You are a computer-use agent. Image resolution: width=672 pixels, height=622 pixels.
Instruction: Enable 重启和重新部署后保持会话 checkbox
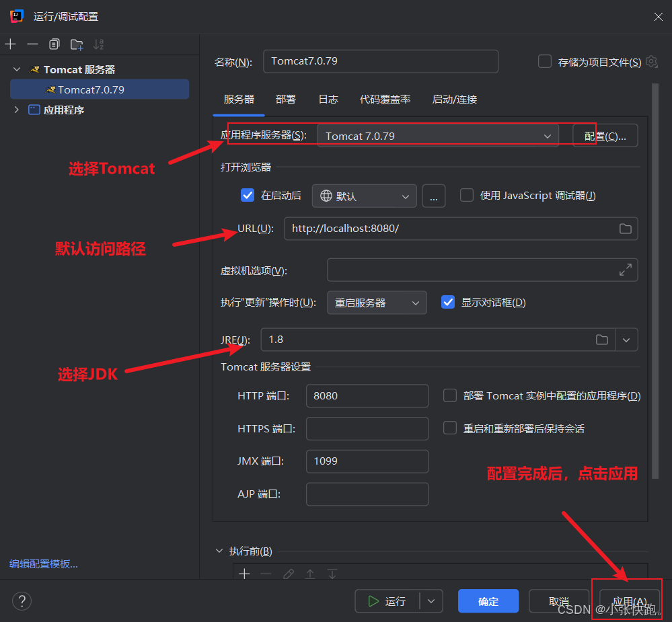tap(449, 428)
